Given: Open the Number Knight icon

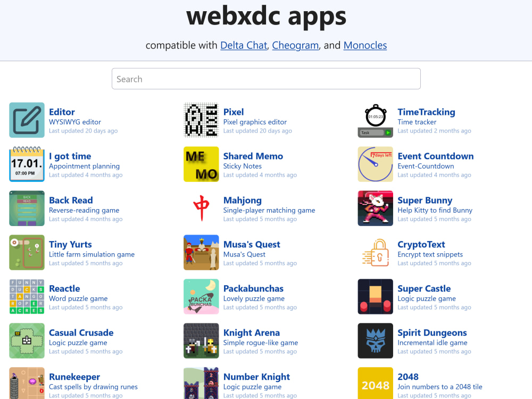Looking at the screenshot, I should (x=201, y=383).
